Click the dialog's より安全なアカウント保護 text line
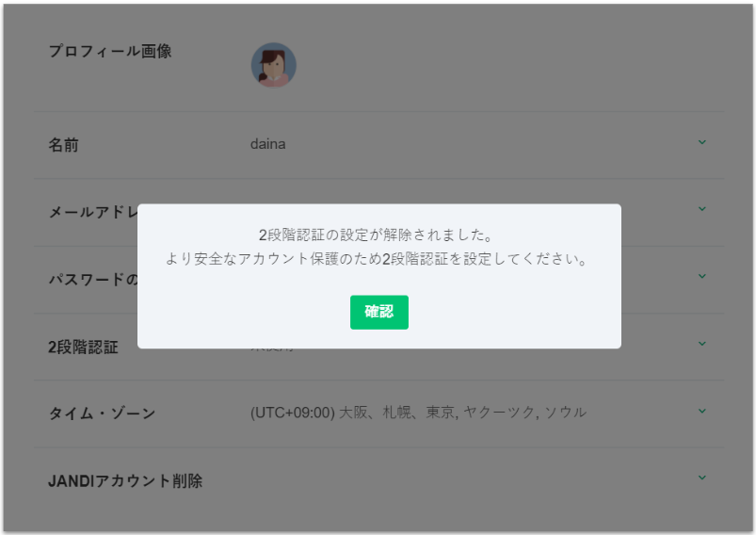The image size is (756, 535). 377,259
